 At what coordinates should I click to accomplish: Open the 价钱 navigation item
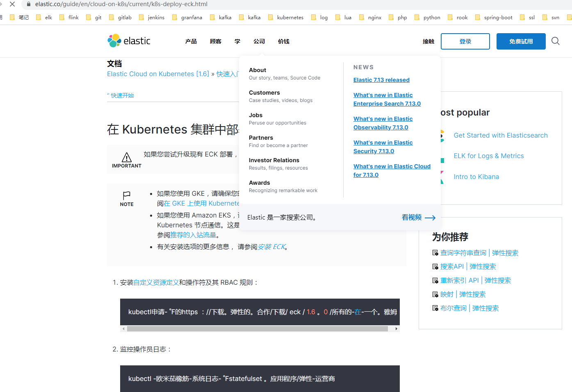tap(284, 41)
